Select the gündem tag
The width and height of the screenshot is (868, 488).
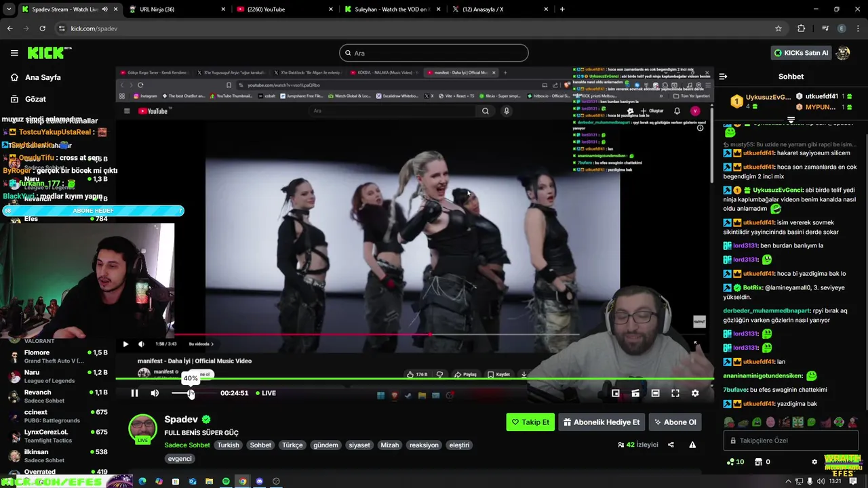[325, 445]
